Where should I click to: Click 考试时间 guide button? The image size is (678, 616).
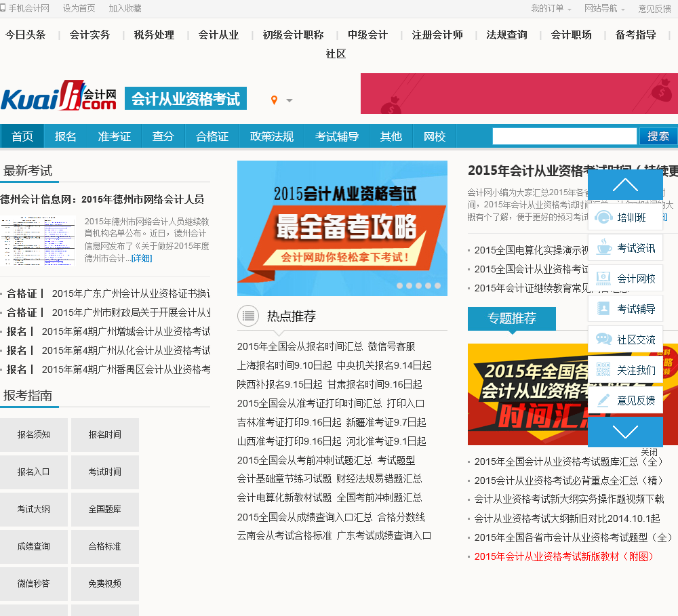(x=104, y=472)
